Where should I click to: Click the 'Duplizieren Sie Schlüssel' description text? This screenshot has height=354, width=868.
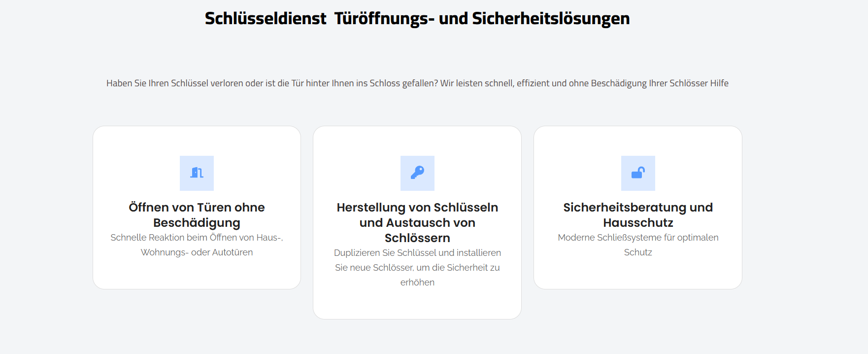click(x=417, y=268)
